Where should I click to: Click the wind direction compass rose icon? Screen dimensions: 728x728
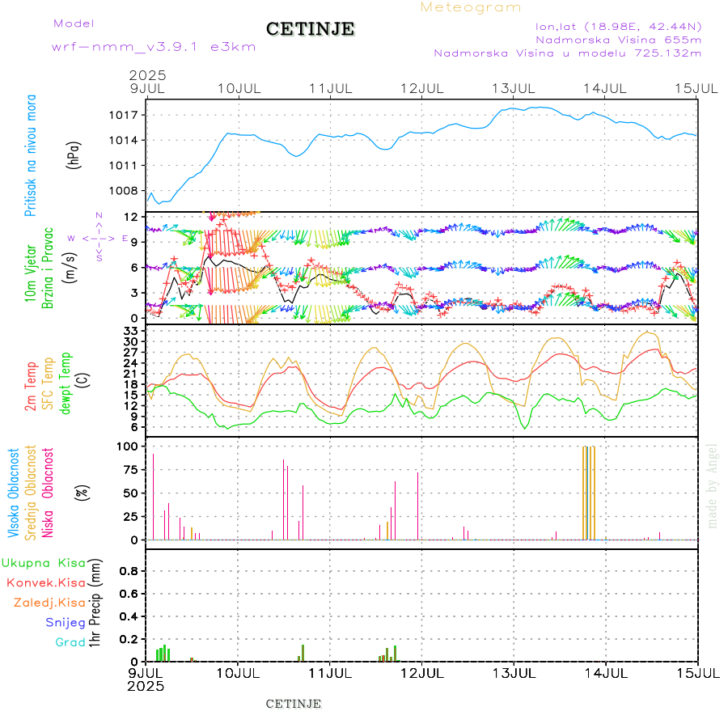[100, 239]
